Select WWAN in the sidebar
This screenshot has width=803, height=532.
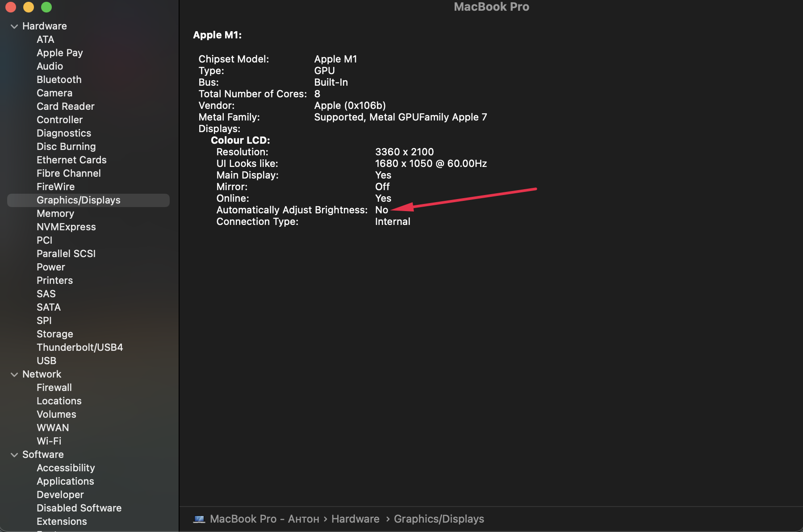(53, 428)
